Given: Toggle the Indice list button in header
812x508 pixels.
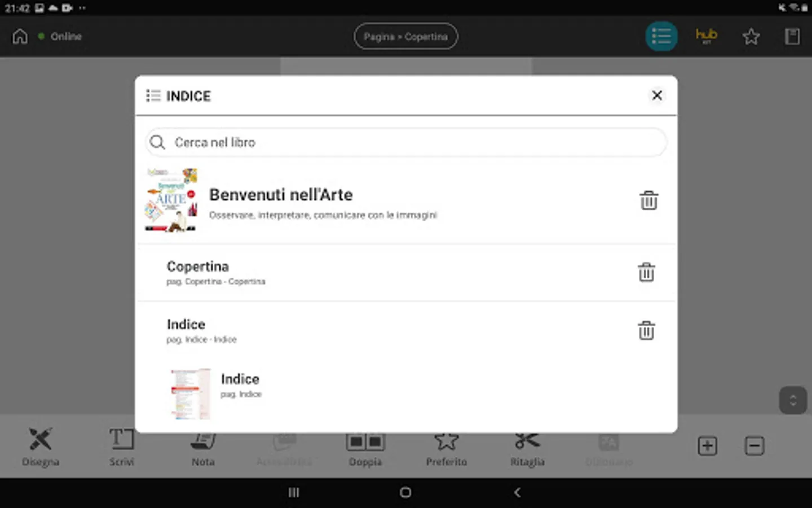Looking at the screenshot, I should click(x=661, y=37).
